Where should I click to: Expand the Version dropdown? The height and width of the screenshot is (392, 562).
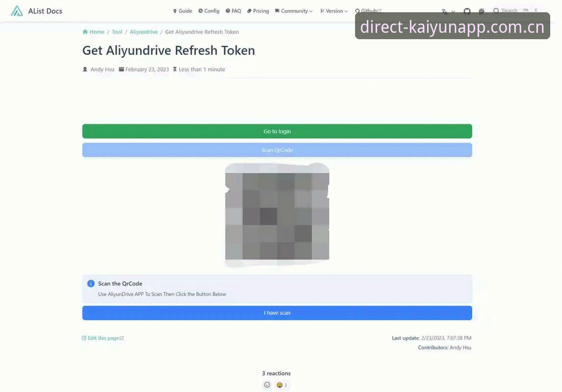point(333,11)
